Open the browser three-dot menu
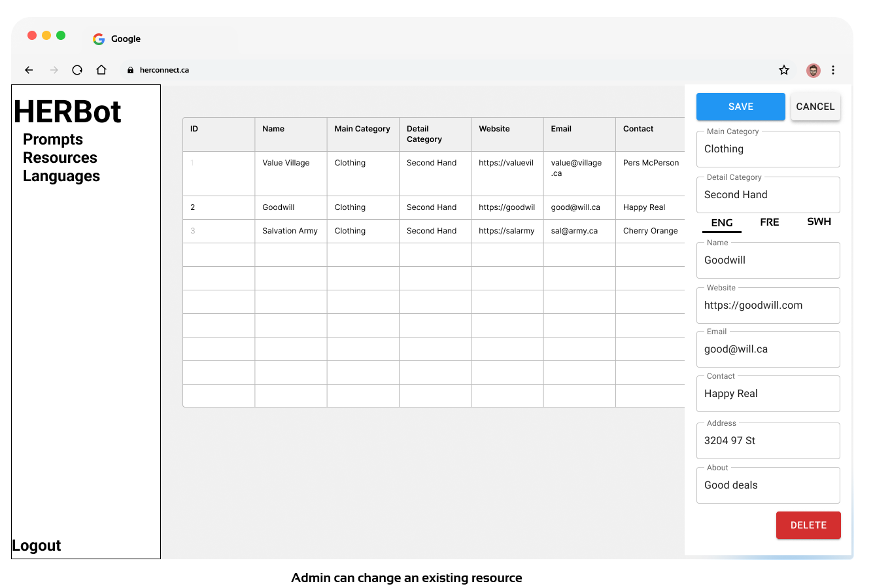Image resolution: width=873 pixels, height=588 pixels. 833,70
